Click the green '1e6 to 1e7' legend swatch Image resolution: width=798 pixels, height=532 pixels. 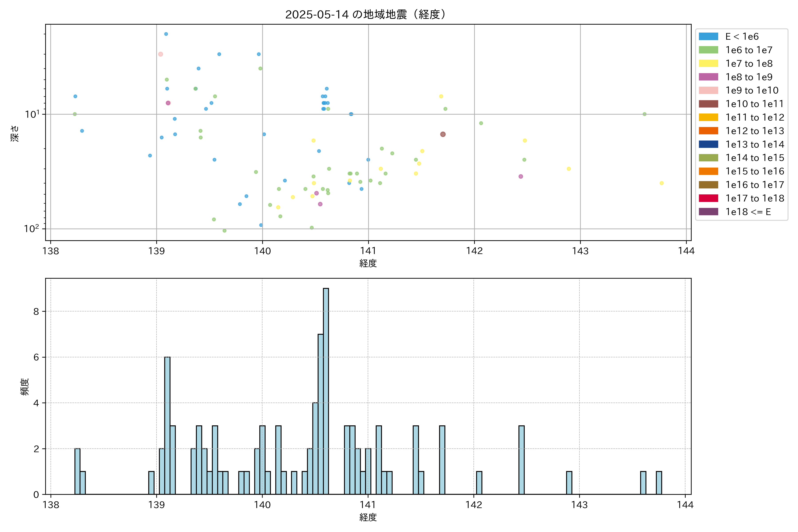pyautogui.click(x=708, y=50)
